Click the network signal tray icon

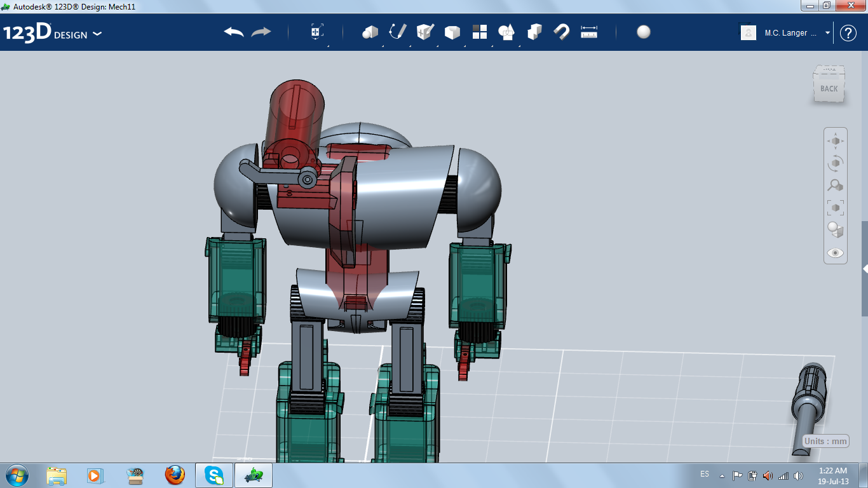pyautogui.click(x=783, y=475)
